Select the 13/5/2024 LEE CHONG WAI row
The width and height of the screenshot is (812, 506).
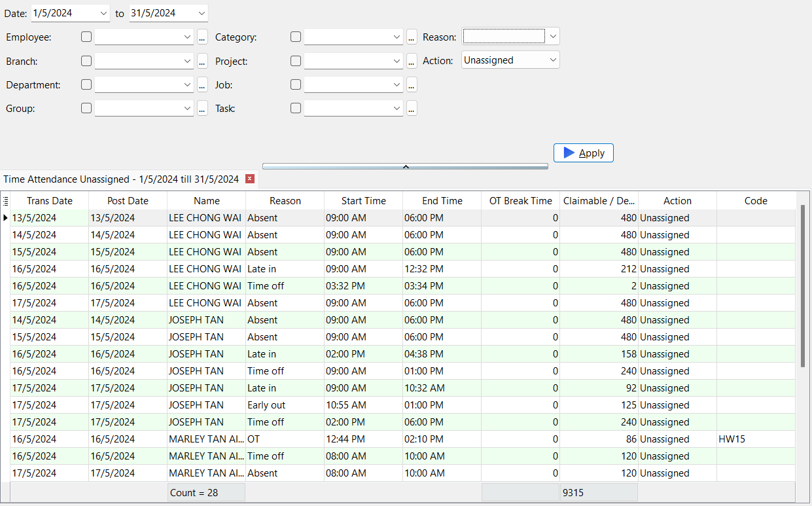click(49, 217)
